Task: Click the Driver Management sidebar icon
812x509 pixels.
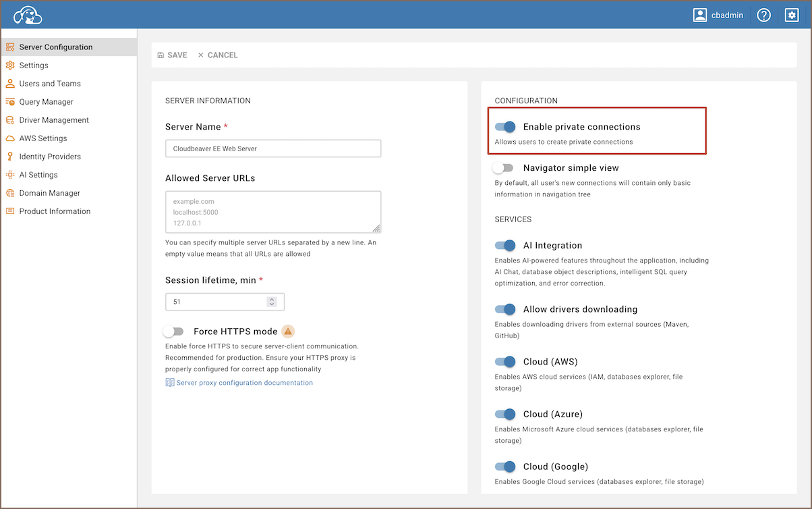Action: [x=10, y=120]
